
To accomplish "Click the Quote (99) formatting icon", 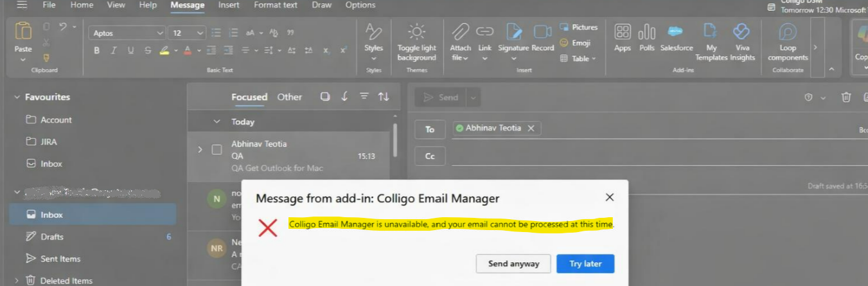I will coord(290,33).
